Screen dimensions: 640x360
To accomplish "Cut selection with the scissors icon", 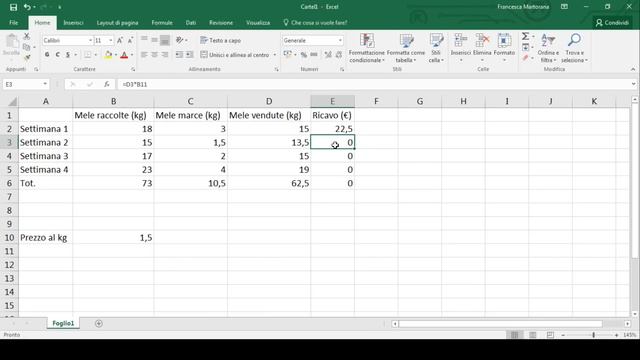I will (x=27, y=37).
